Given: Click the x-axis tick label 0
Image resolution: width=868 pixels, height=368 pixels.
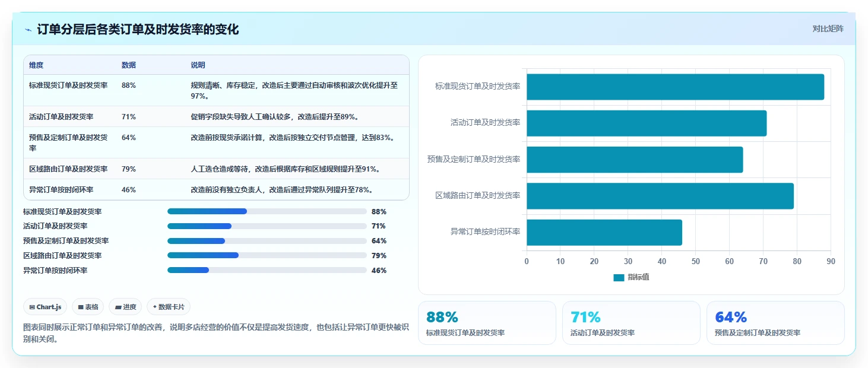Looking at the screenshot, I should tap(526, 261).
